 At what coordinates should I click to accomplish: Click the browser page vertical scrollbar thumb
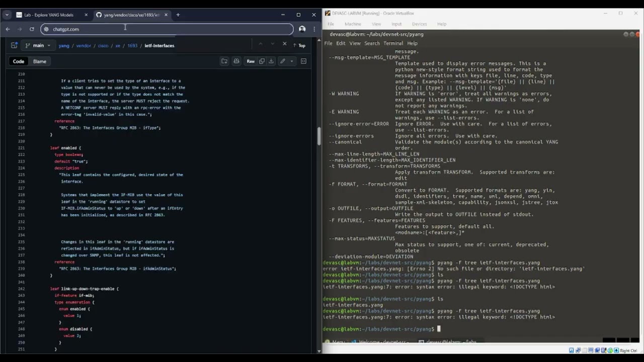coord(318,136)
